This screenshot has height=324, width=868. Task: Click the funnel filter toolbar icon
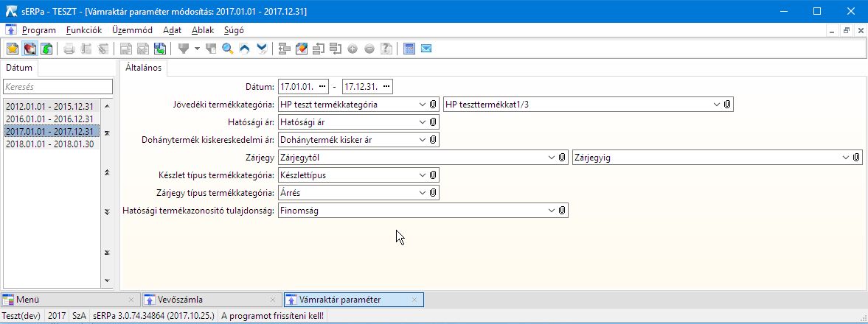click(184, 49)
